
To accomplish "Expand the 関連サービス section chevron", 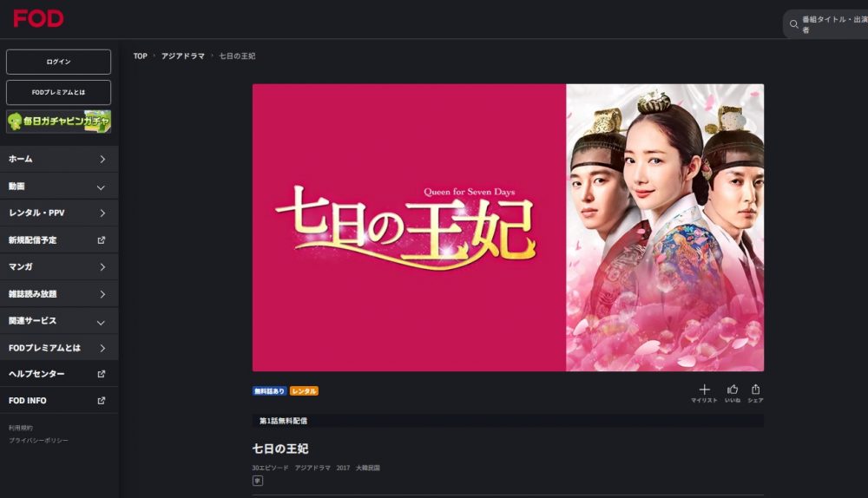I will (101, 323).
